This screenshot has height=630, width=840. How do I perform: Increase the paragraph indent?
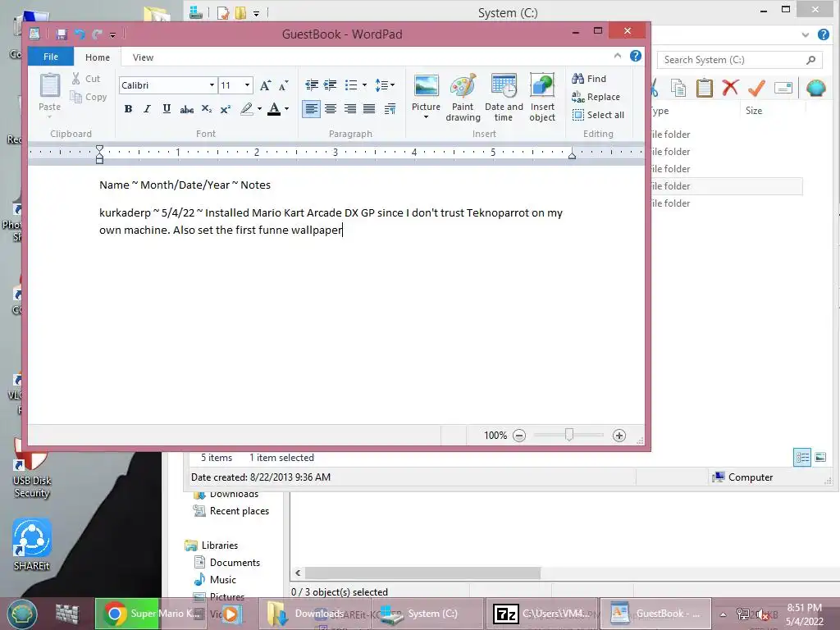click(331, 85)
